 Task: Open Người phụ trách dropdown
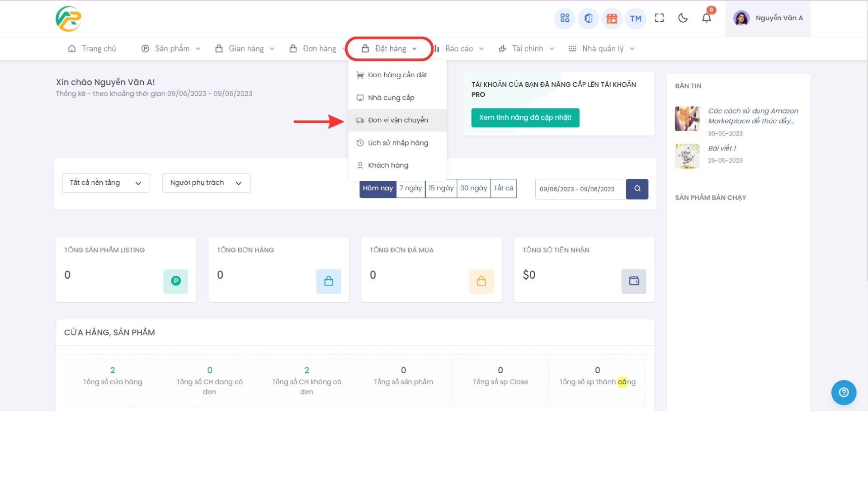(206, 183)
